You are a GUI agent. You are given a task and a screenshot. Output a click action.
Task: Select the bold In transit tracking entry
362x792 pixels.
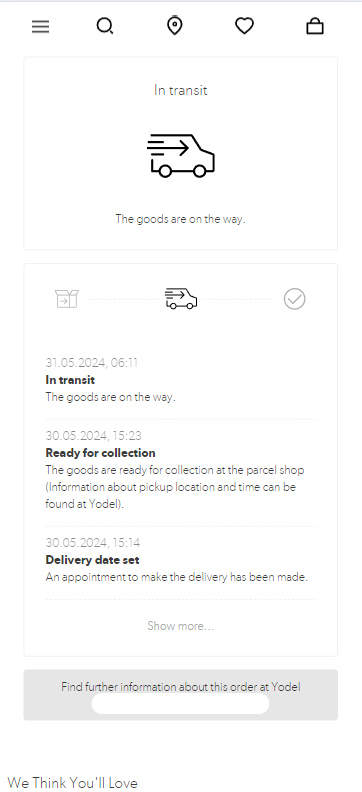pos(70,380)
